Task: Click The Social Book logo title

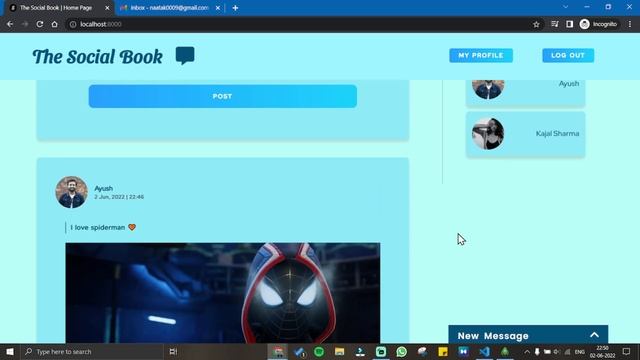Action: pyautogui.click(x=98, y=56)
